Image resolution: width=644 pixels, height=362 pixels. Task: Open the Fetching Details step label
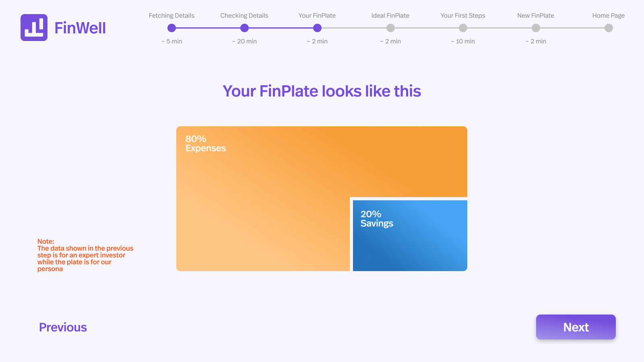[171, 16]
